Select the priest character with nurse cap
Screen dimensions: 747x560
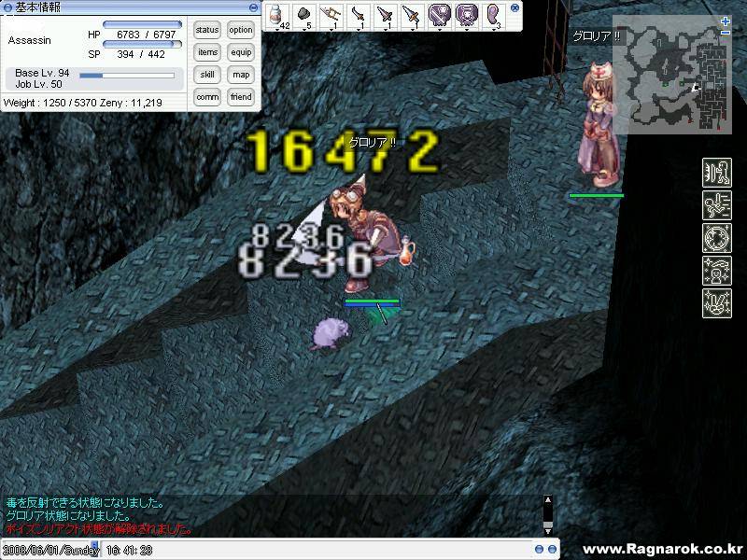pyautogui.click(x=599, y=125)
